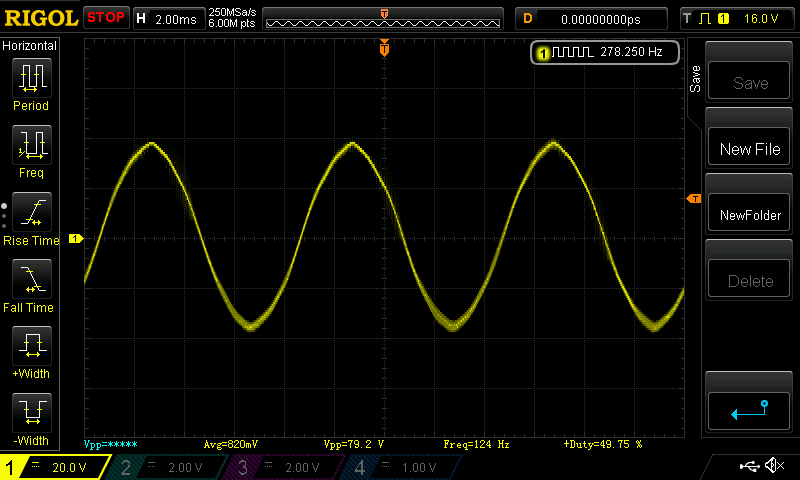Click the USB status icon
The image size is (800, 480).
pyautogui.click(x=750, y=466)
